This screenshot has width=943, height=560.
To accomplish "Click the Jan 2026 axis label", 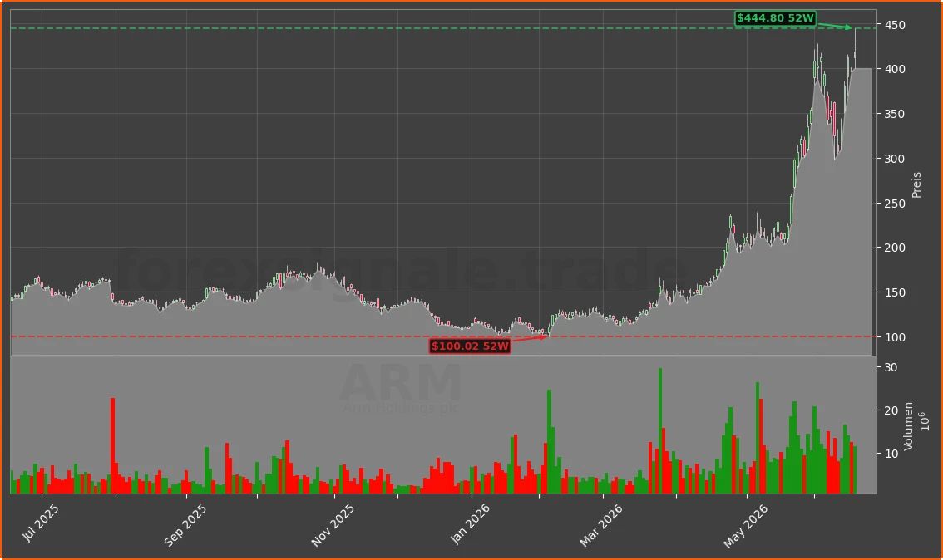I will click(x=470, y=524).
